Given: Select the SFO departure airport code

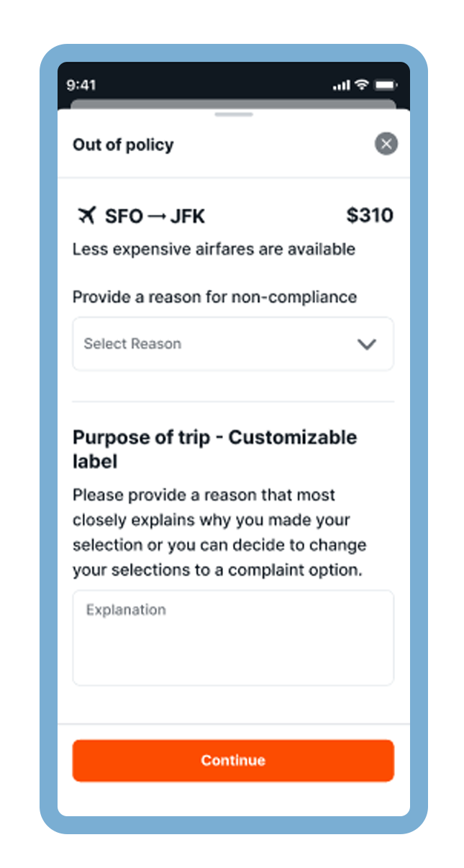Looking at the screenshot, I should [124, 216].
